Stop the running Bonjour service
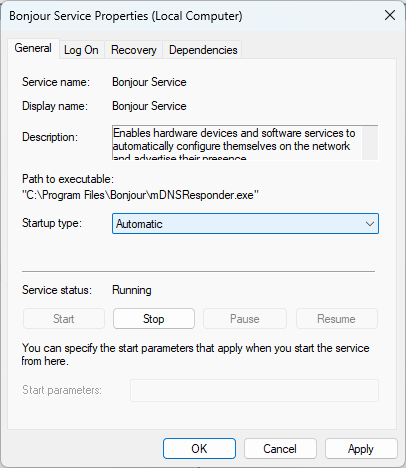Image resolution: width=406 pixels, height=468 pixels. click(x=154, y=319)
